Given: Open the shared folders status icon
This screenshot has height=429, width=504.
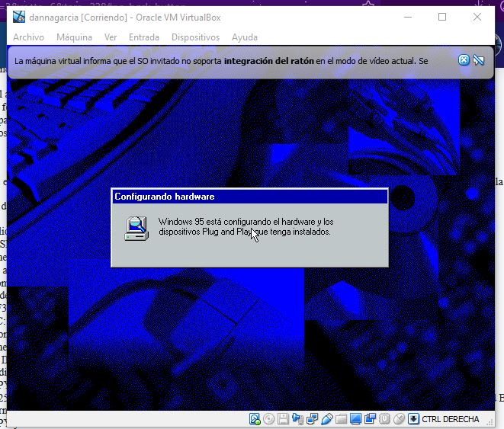Looking at the screenshot, I should pos(341,419).
